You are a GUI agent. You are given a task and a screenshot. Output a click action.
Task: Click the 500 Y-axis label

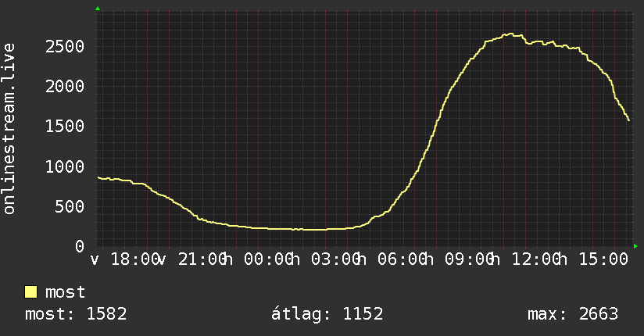pos(70,206)
